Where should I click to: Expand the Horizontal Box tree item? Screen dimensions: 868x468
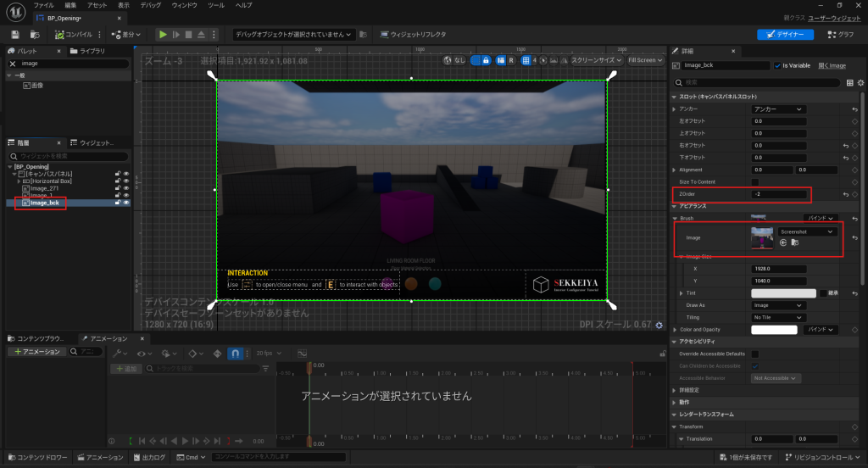(x=18, y=181)
